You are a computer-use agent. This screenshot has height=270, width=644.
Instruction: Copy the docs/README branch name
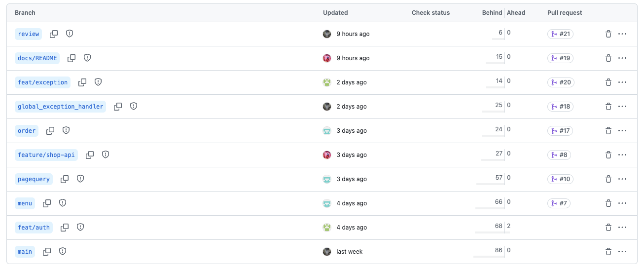(72, 58)
